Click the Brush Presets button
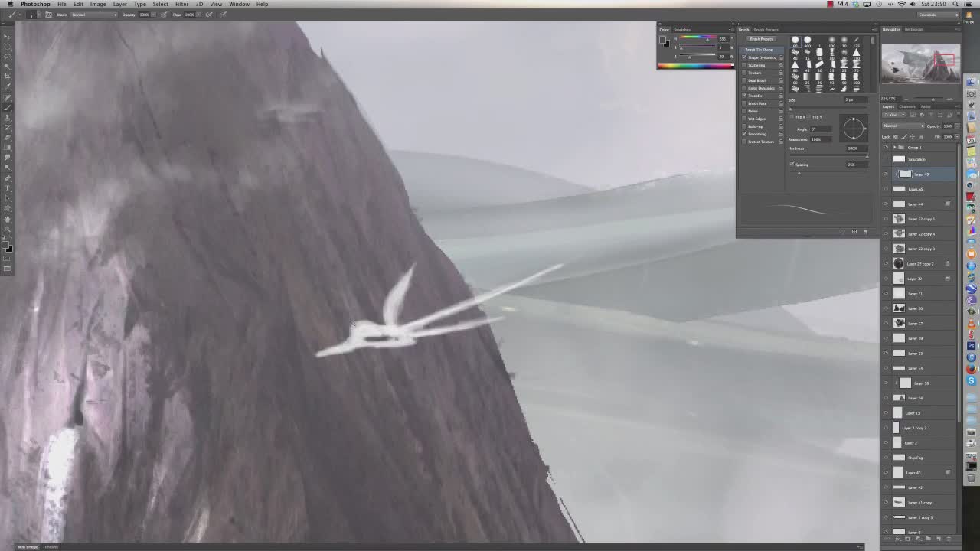 click(x=761, y=39)
